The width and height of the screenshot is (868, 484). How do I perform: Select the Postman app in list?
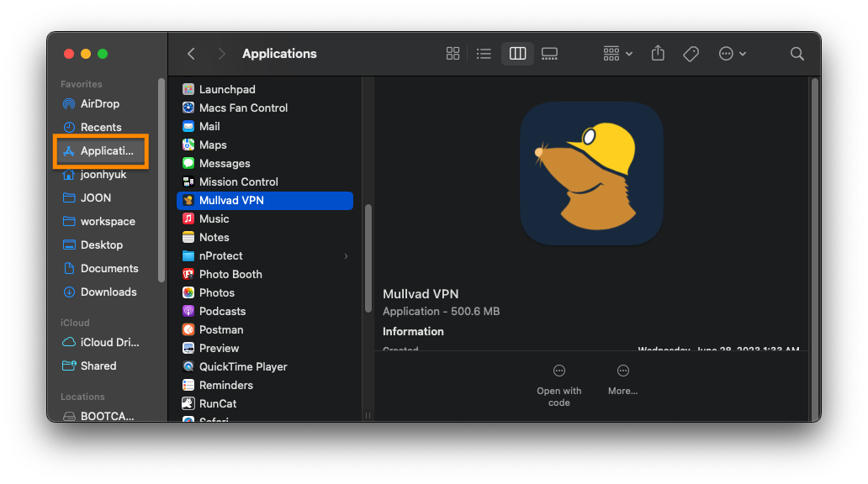221,330
